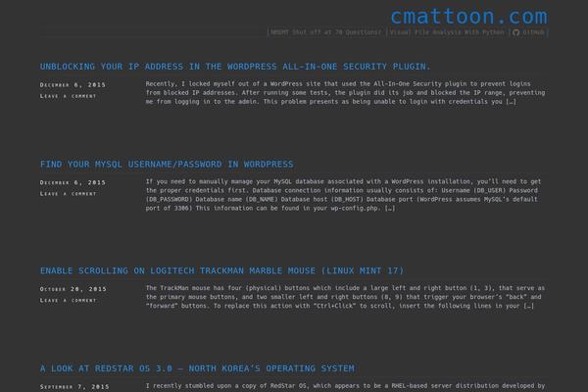Viewport: 588px width, 392px height.
Task: Expand the […] read-more on MySQL excerpt
Action: pos(390,207)
